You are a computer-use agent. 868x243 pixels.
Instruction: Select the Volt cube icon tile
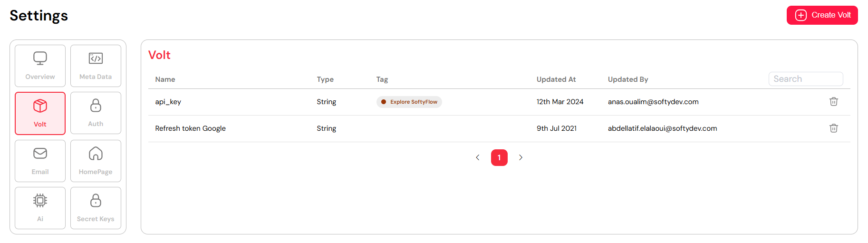click(40, 113)
